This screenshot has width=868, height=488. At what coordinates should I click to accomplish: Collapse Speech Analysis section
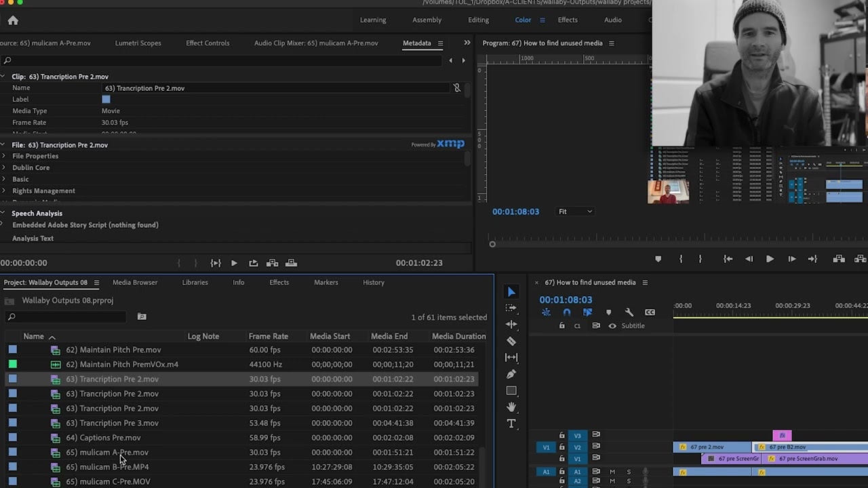point(3,213)
